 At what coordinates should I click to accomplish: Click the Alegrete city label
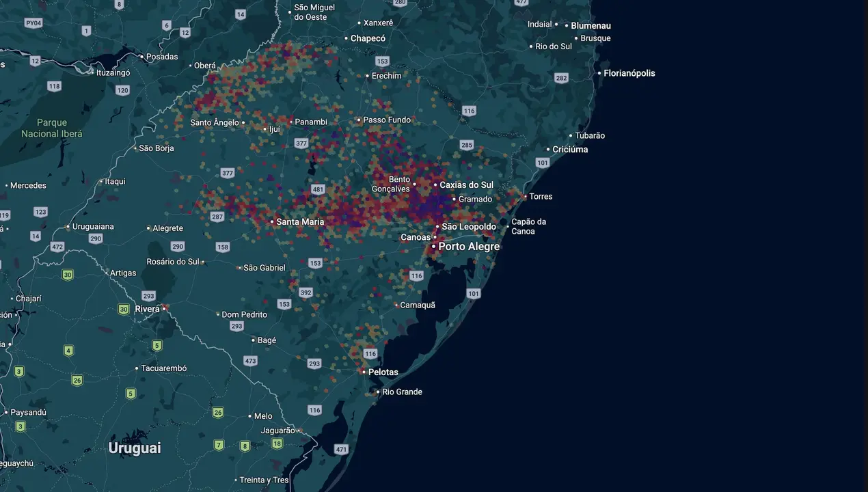point(167,228)
